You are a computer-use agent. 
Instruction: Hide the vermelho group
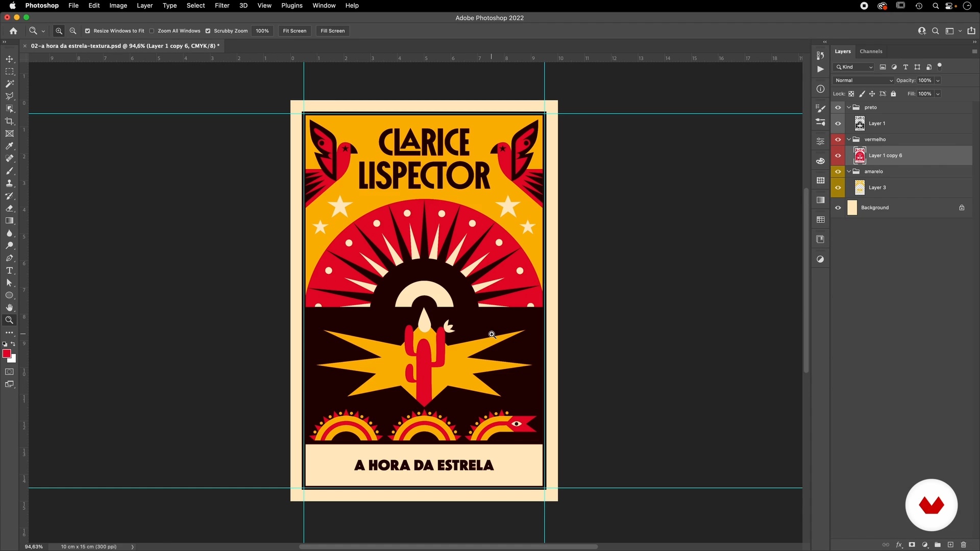pos(838,139)
